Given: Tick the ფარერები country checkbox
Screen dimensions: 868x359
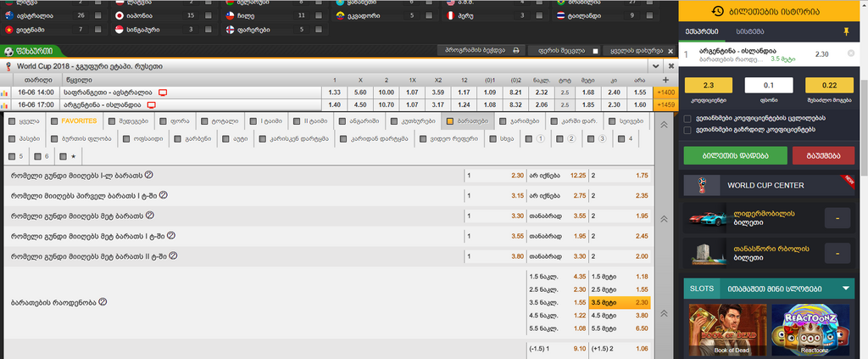Looking at the screenshot, I should [319, 30].
